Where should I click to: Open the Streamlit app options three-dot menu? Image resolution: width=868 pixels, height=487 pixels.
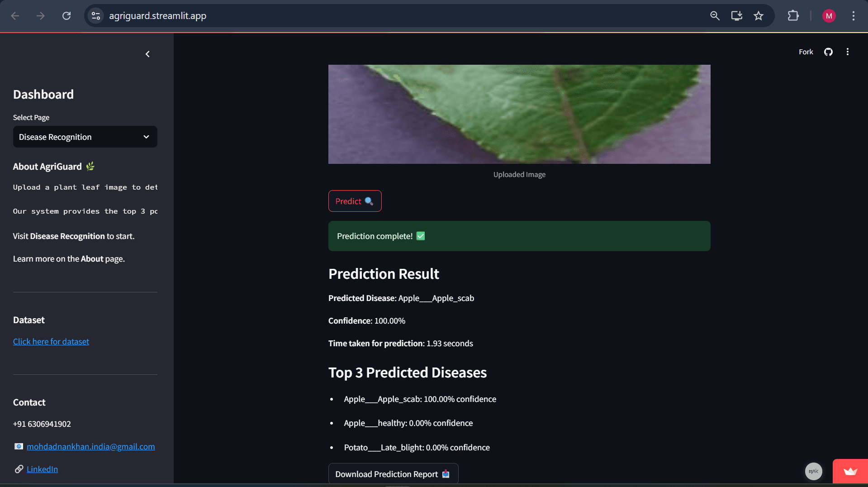click(x=848, y=52)
